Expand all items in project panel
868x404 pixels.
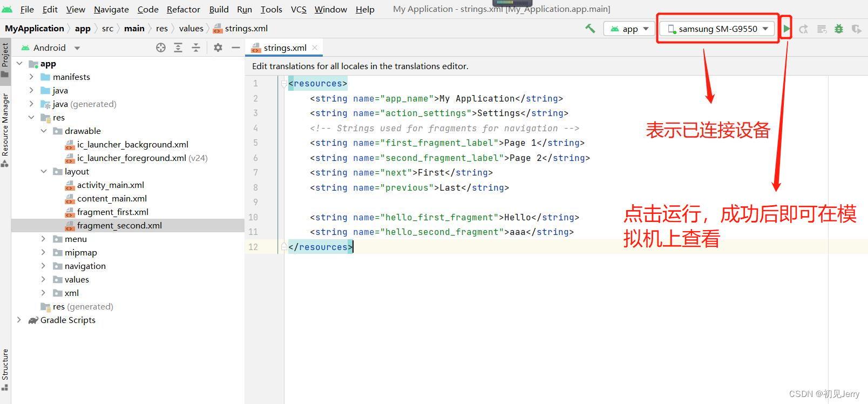pyautogui.click(x=178, y=48)
